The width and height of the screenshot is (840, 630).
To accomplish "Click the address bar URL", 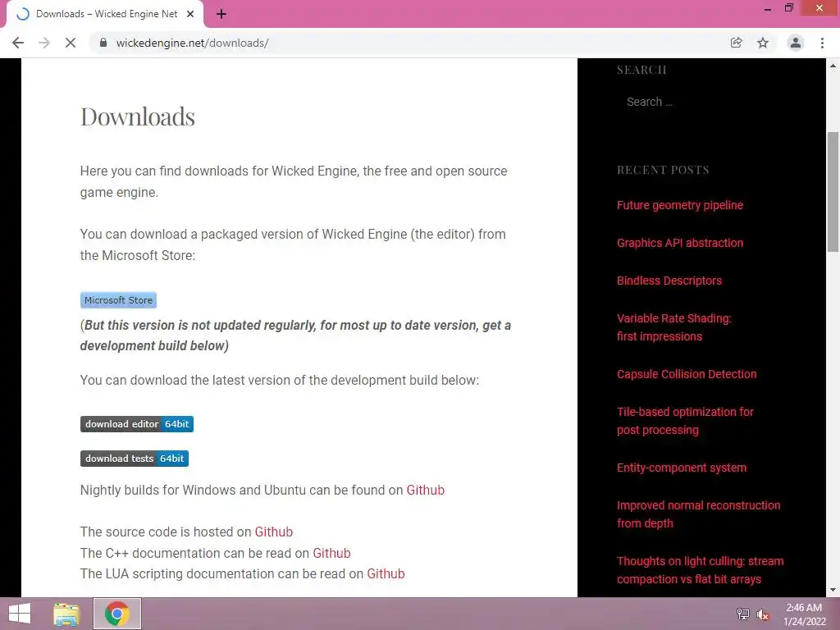I will pos(192,43).
